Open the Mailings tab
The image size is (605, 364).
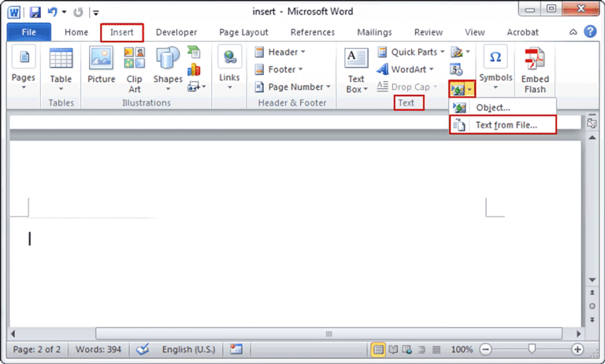(x=374, y=32)
